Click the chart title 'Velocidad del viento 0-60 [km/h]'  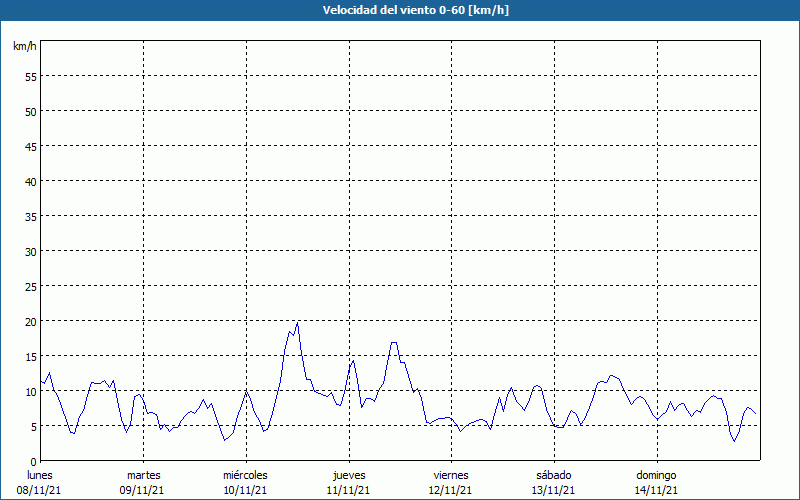pos(415,10)
